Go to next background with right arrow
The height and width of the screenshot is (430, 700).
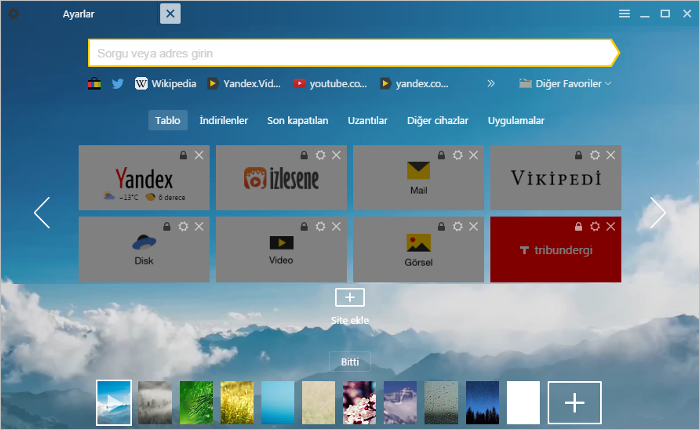pyautogui.click(x=658, y=213)
